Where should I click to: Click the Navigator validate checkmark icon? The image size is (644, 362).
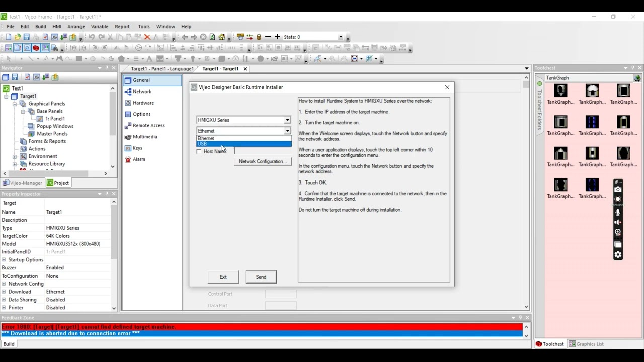tap(27, 77)
